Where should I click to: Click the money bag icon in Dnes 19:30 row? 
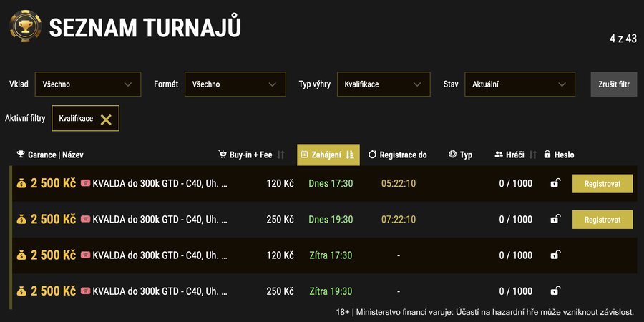click(x=21, y=220)
